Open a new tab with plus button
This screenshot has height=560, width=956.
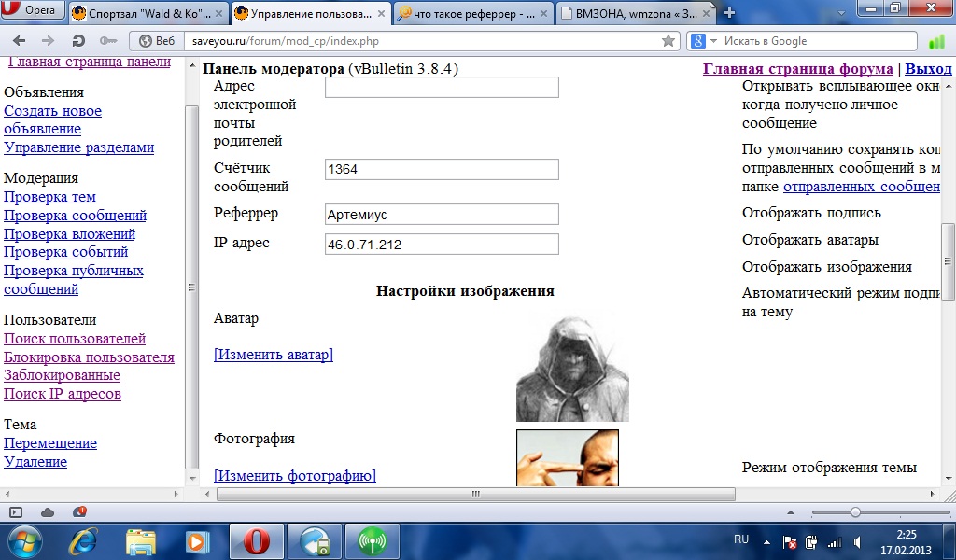(729, 13)
